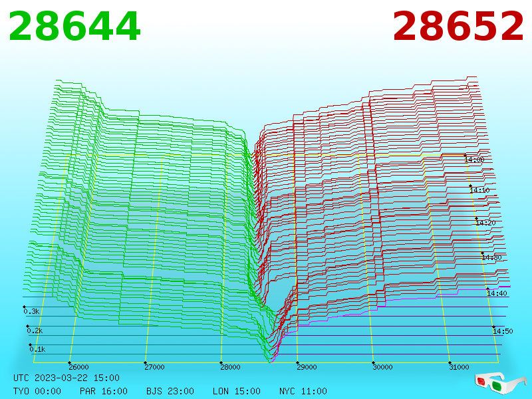Click the 29000 price axis label
Viewport: 532px width, 399px height.
[307, 367]
